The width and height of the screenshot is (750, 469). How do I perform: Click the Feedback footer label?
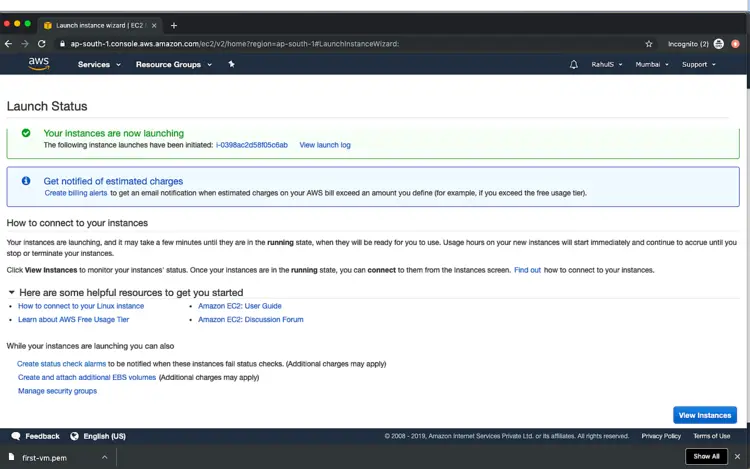coord(42,436)
